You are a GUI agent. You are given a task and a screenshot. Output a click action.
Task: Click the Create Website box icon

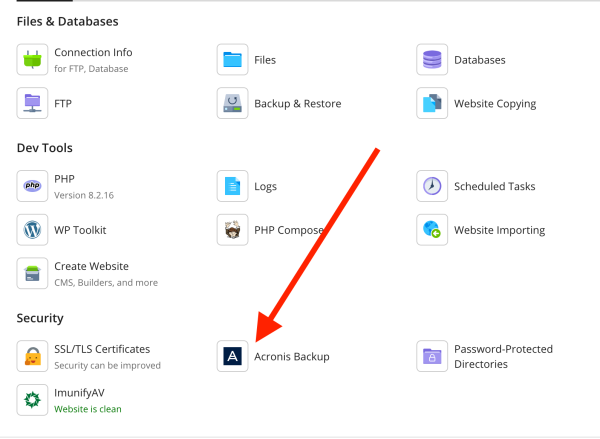point(33,273)
